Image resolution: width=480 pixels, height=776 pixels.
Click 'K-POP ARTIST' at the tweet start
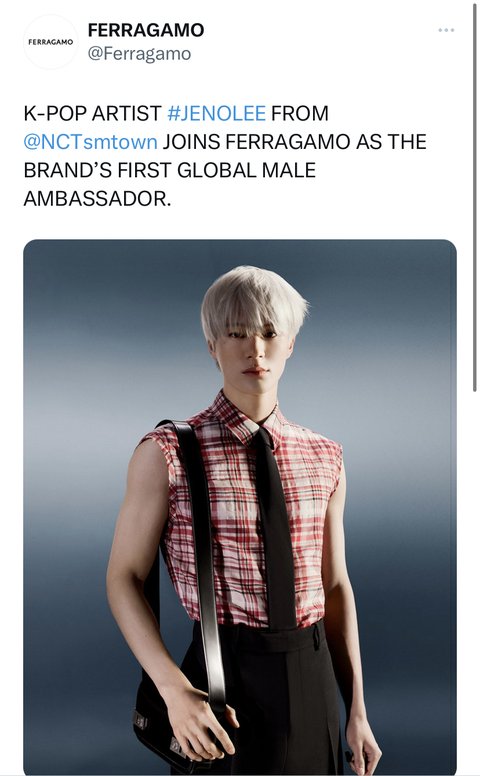point(93,113)
